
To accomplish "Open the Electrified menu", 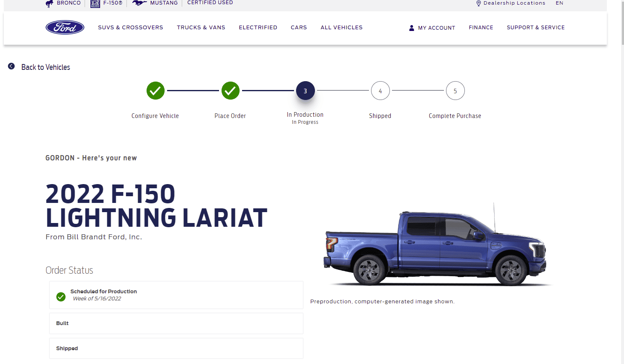I will point(258,27).
